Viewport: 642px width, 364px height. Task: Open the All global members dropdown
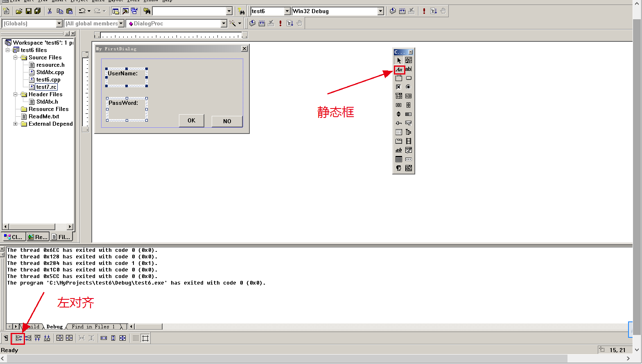click(x=121, y=23)
